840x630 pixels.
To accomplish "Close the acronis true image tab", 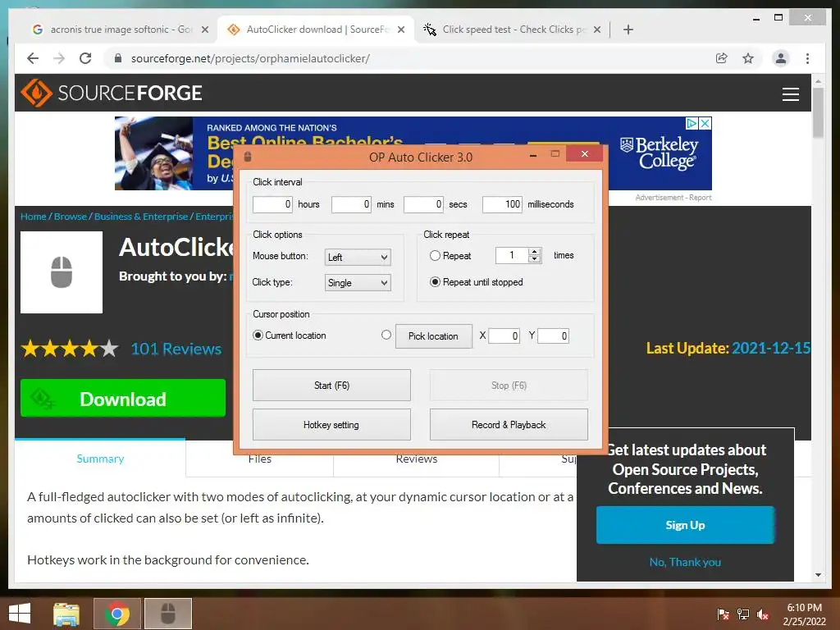I will coord(204,30).
